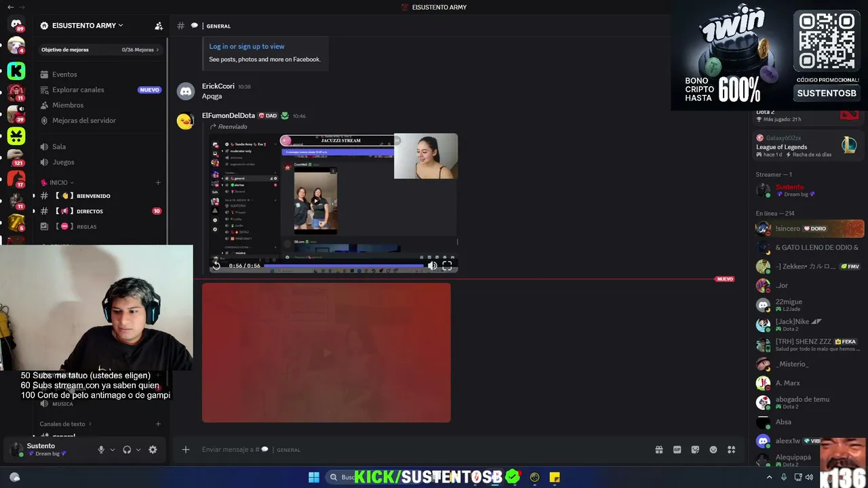Reveal the blurred red media attachment
Image resolution: width=868 pixels, height=488 pixels.
(x=326, y=352)
